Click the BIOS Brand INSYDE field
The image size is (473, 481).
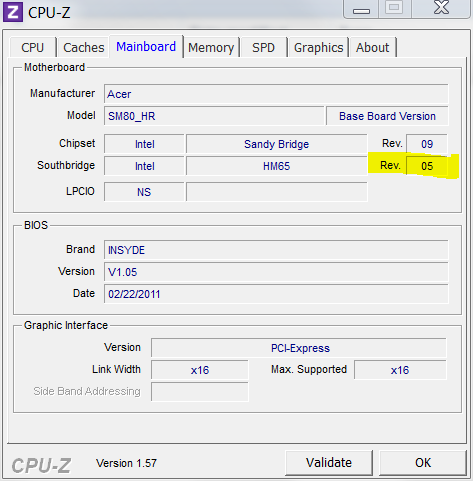coord(276,250)
